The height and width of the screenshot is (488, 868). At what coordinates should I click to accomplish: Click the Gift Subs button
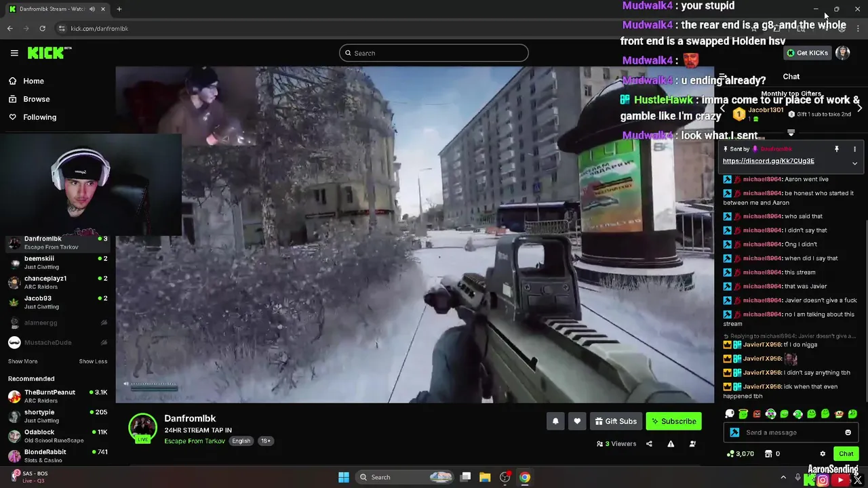(616, 421)
